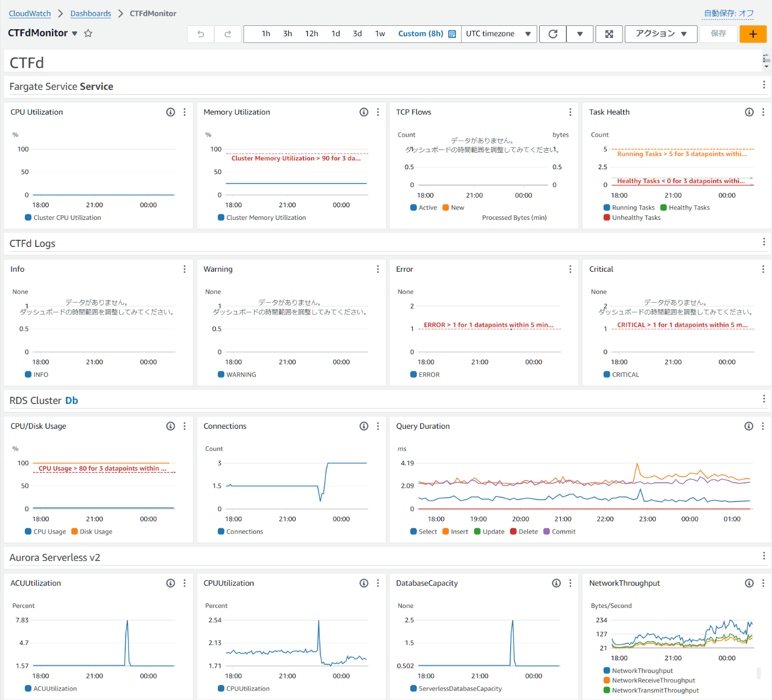Screen dimensions: 772x700
Task: Open the UTC timezone dropdown
Action: click(498, 34)
